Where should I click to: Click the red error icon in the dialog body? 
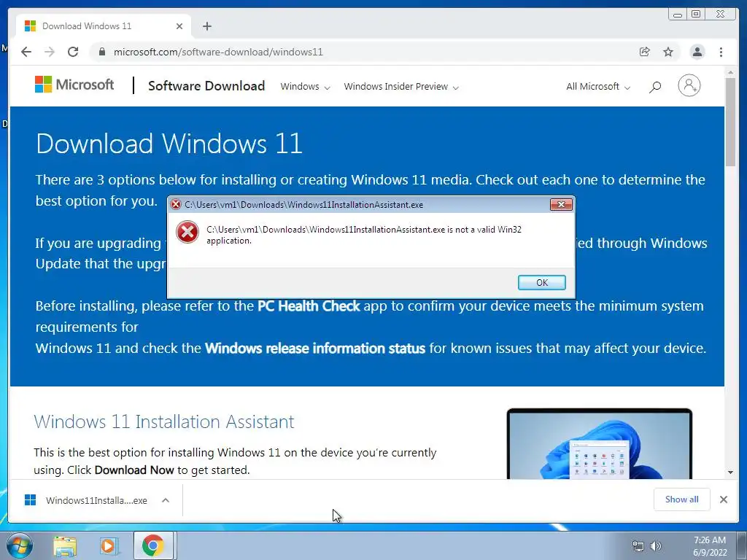pyautogui.click(x=187, y=233)
